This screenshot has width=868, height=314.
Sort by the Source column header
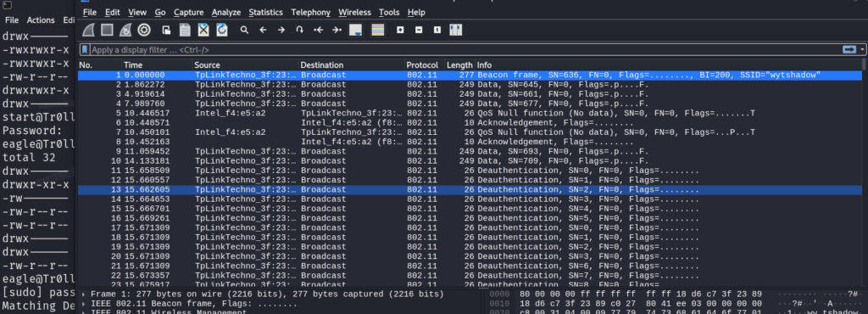point(246,65)
